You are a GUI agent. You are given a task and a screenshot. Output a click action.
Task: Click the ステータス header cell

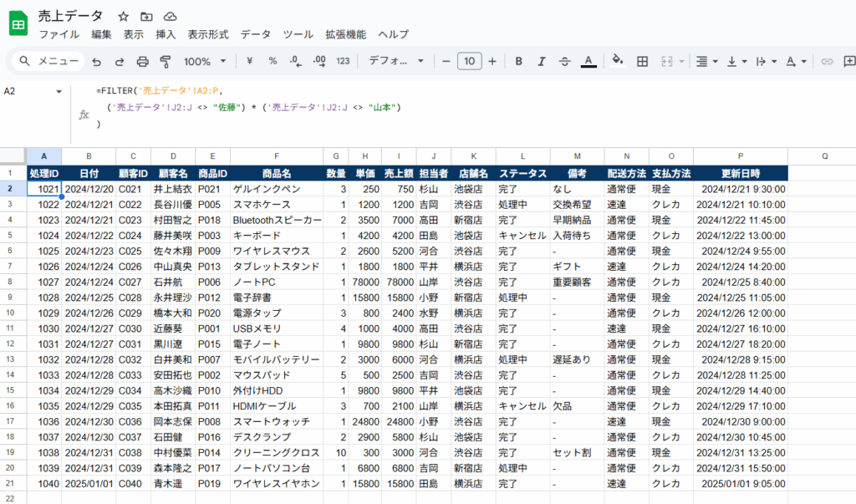point(523,174)
